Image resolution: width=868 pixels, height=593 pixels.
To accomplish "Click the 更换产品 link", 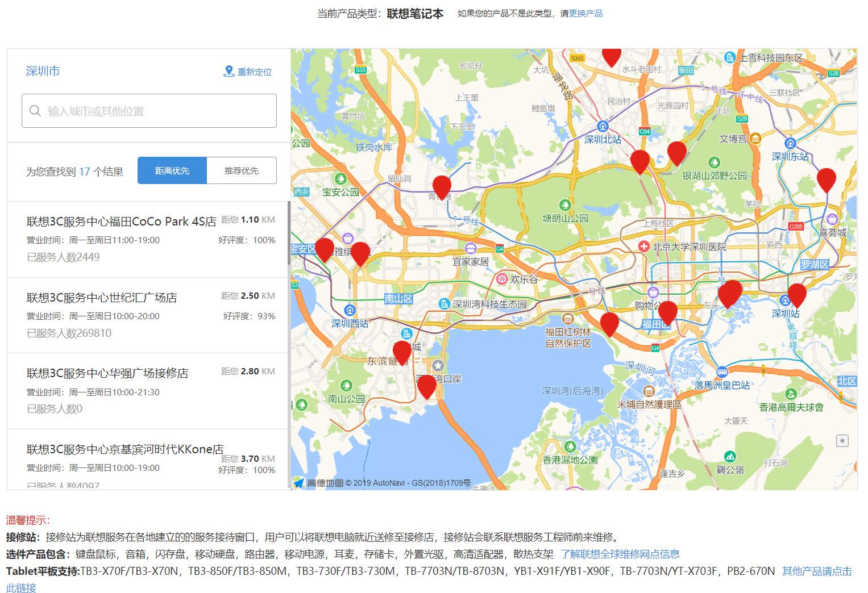I will pos(585,13).
